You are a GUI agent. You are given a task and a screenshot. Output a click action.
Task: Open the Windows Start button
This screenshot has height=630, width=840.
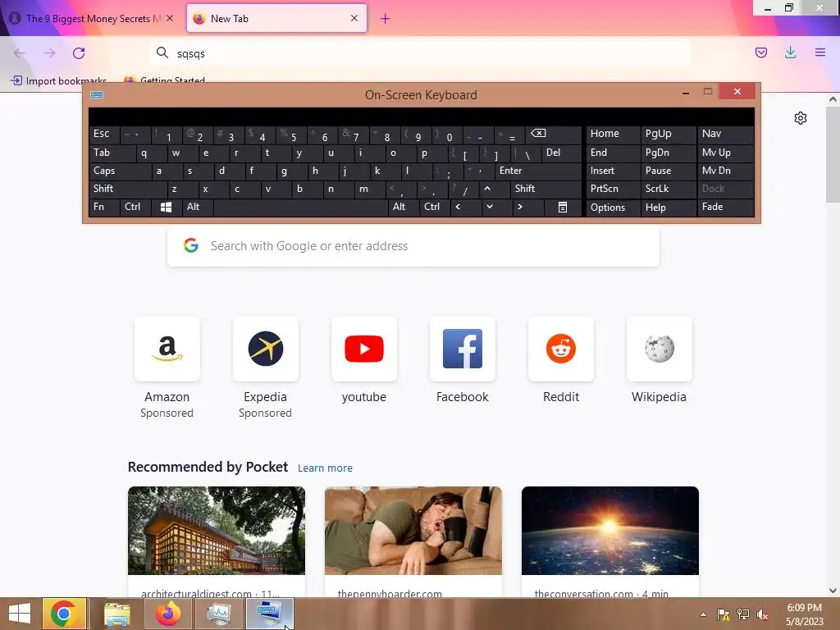coord(20,614)
